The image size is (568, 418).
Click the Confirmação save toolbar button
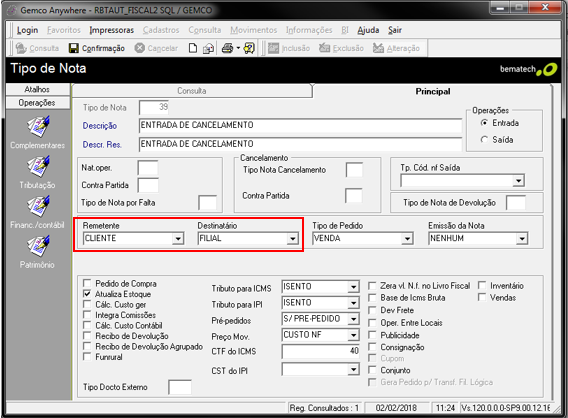97,48
